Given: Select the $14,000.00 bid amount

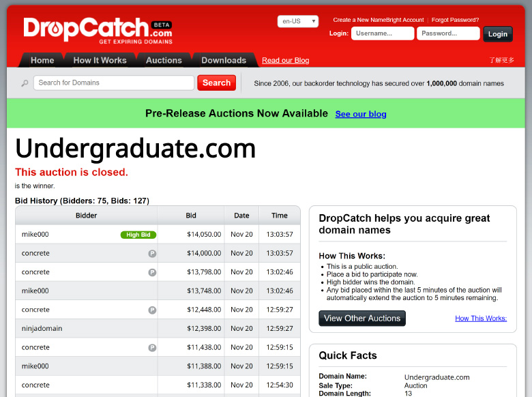Looking at the screenshot, I should (x=204, y=254).
